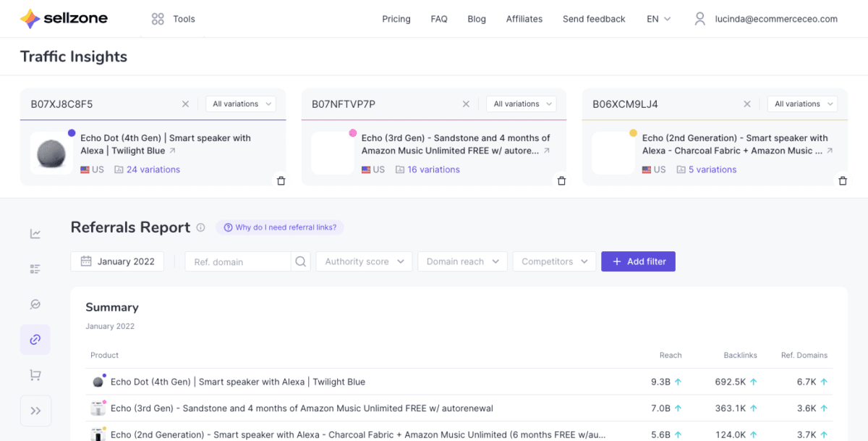
Task: Click the pink color dot on Echo 3rd Gen card
Action: pos(352,133)
